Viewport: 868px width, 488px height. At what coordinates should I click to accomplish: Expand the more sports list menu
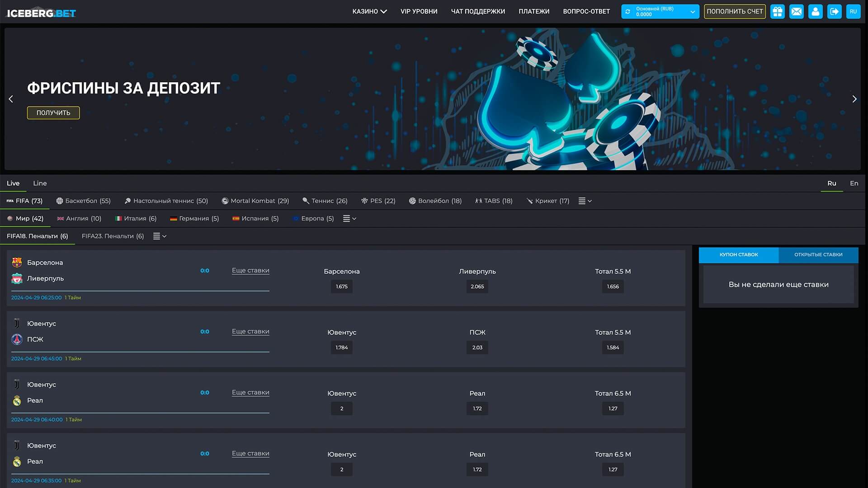click(x=585, y=201)
